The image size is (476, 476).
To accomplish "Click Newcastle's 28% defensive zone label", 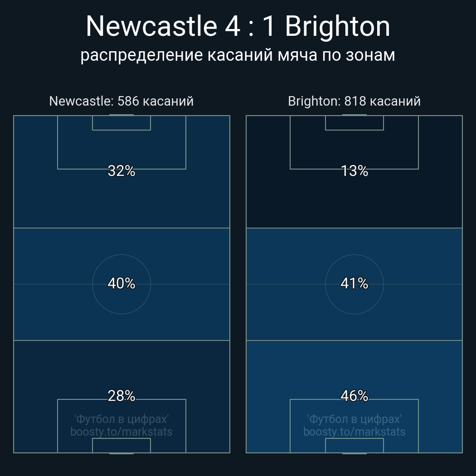I will click(121, 396).
